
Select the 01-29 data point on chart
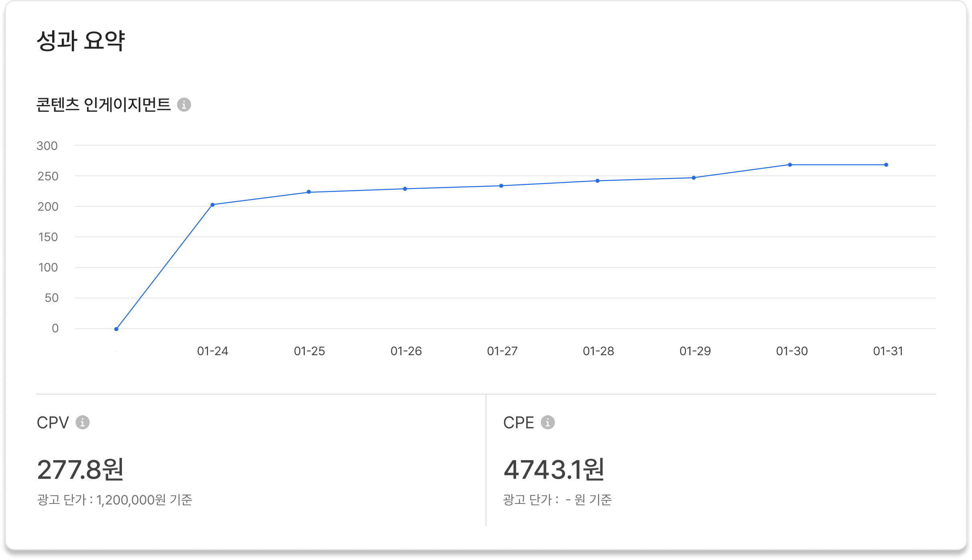click(694, 178)
